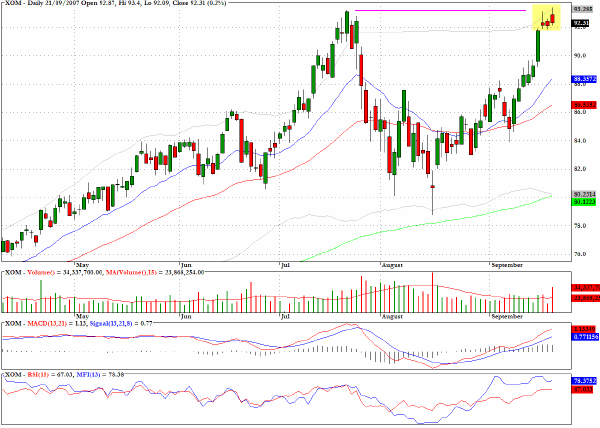The height and width of the screenshot is (428, 600).
Task: Click the May label on the price chart axis
Action: [x=82, y=265]
